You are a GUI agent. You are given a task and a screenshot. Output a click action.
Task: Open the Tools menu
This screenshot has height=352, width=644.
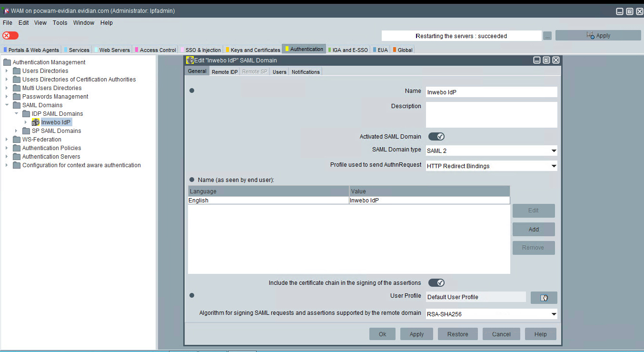(x=60, y=23)
